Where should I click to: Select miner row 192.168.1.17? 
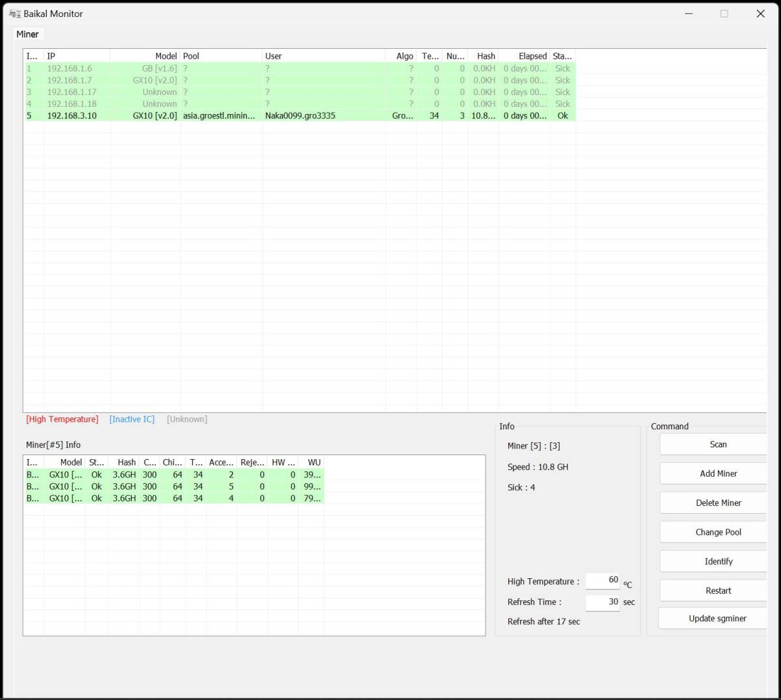click(299, 92)
